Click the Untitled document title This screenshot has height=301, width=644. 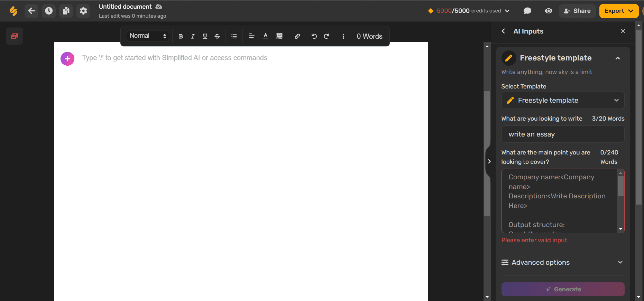click(x=125, y=7)
